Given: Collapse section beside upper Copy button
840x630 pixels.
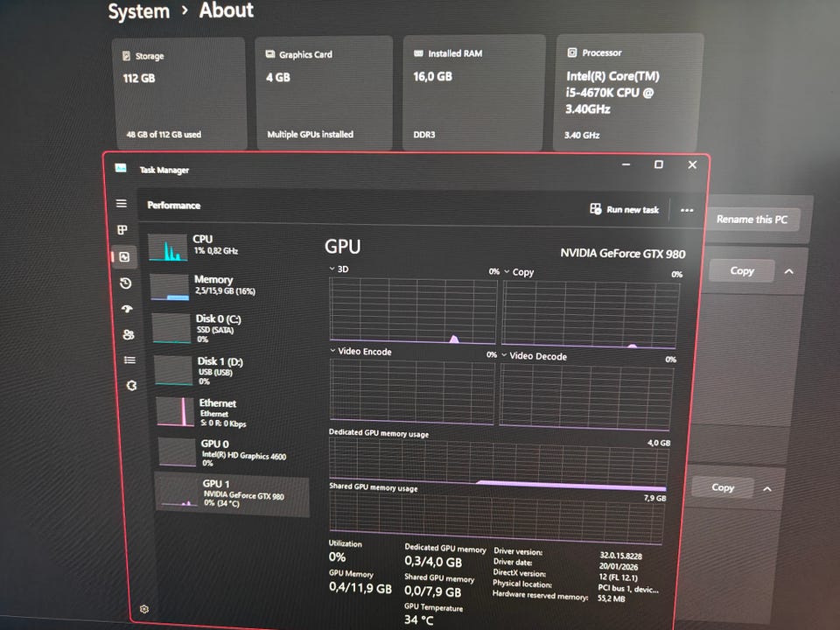Looking at the screenshot, I should tap(789, 271).
